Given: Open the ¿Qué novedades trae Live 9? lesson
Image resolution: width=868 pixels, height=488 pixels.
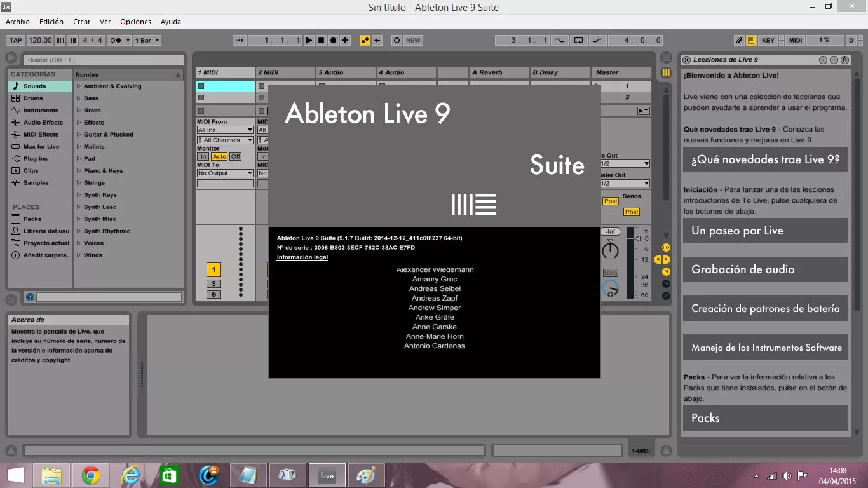Looking at the screenshot, I should pos(766,160).
